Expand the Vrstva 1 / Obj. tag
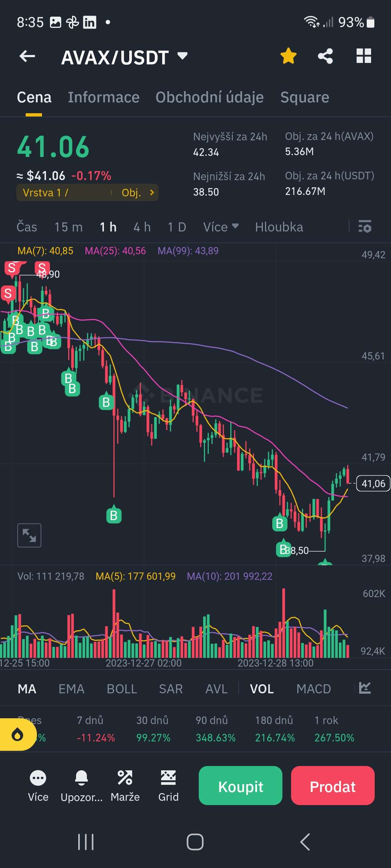 (87, 192)
